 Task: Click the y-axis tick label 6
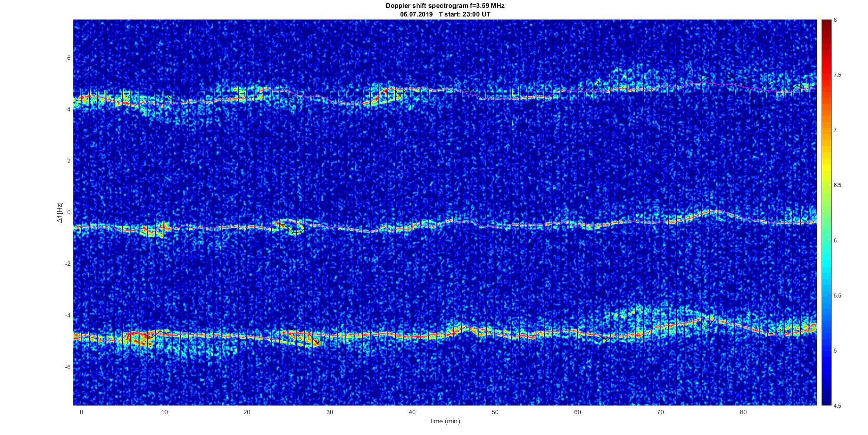click(69, 58)
